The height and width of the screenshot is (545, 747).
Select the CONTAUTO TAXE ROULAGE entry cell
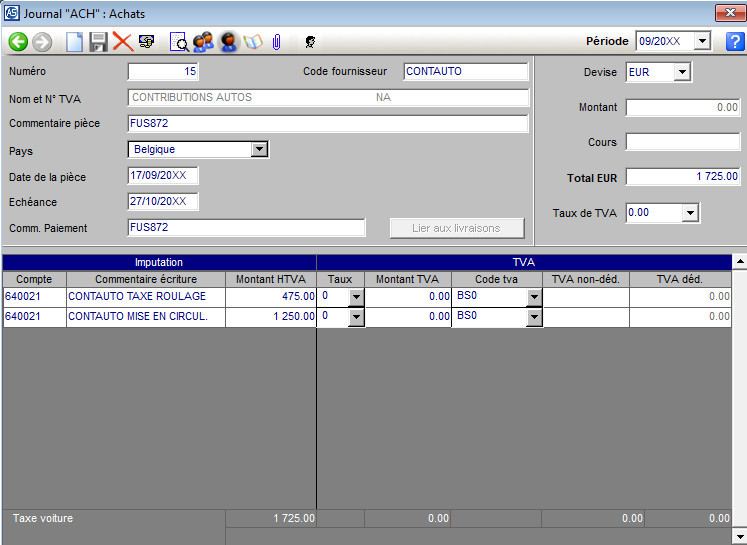pyautogui.click(x=145, y=297)
